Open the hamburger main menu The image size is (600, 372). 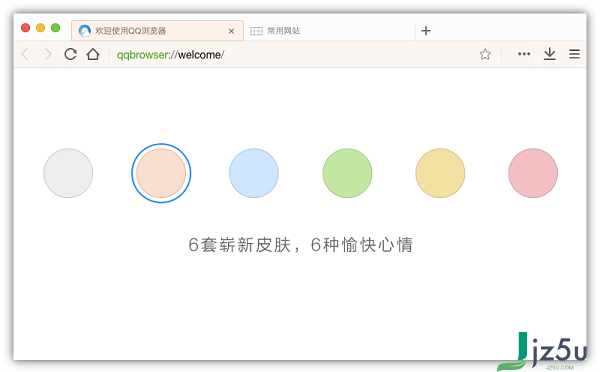click(574, 54)
